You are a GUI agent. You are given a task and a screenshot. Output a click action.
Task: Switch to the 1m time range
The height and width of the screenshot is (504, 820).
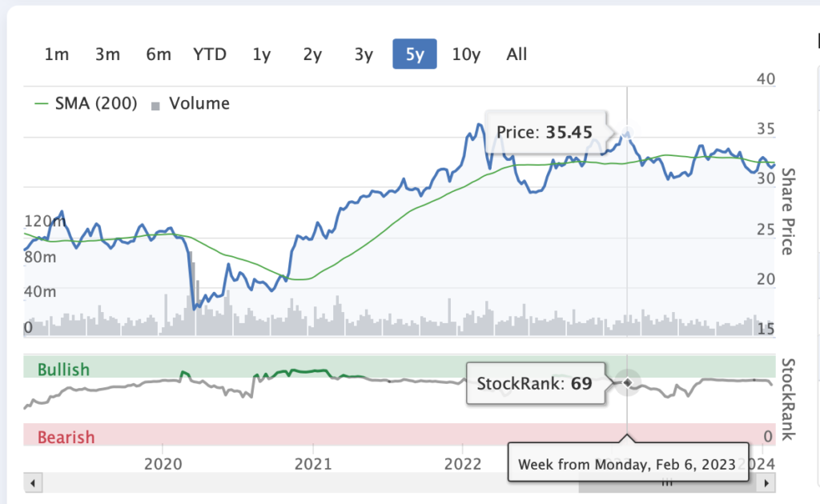click(x=56, y=54)
